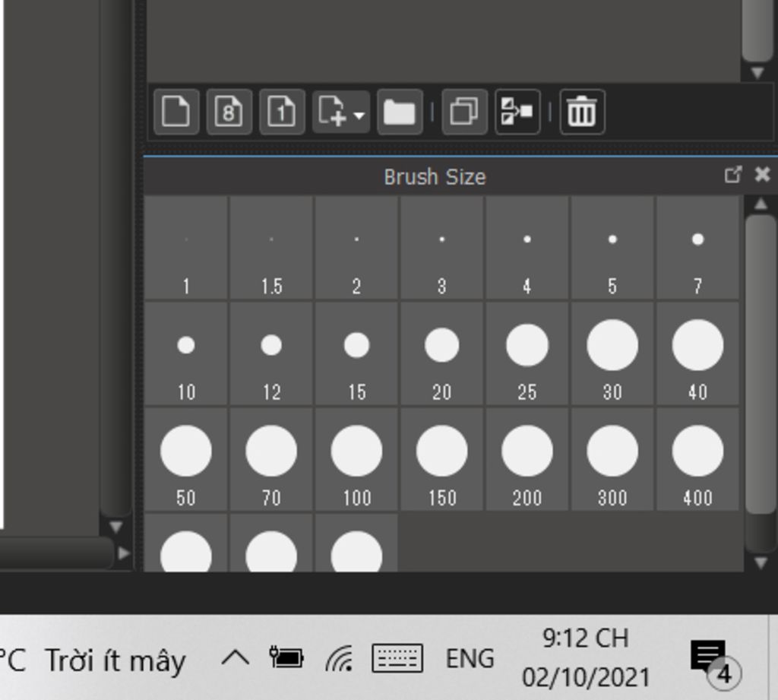Image resolution: width=778 pixels, height=700 pixels.
Task: Choose brush size 2
Action: coord(357,248)
